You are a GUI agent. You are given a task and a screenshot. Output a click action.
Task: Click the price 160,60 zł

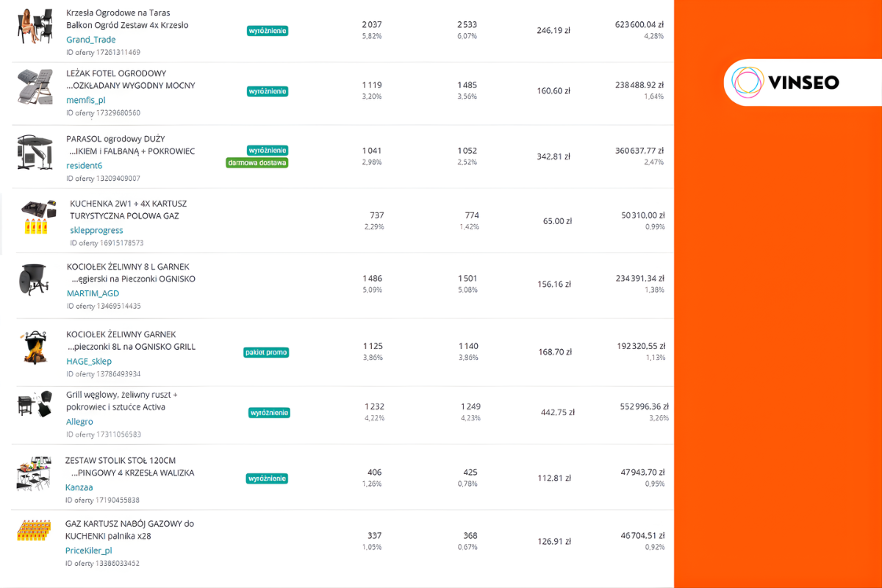click(554, 91)
